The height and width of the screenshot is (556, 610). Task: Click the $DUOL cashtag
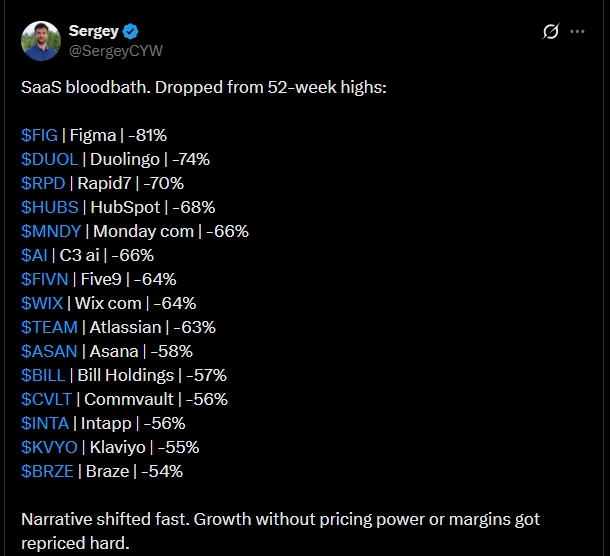[x=47, y=159]
